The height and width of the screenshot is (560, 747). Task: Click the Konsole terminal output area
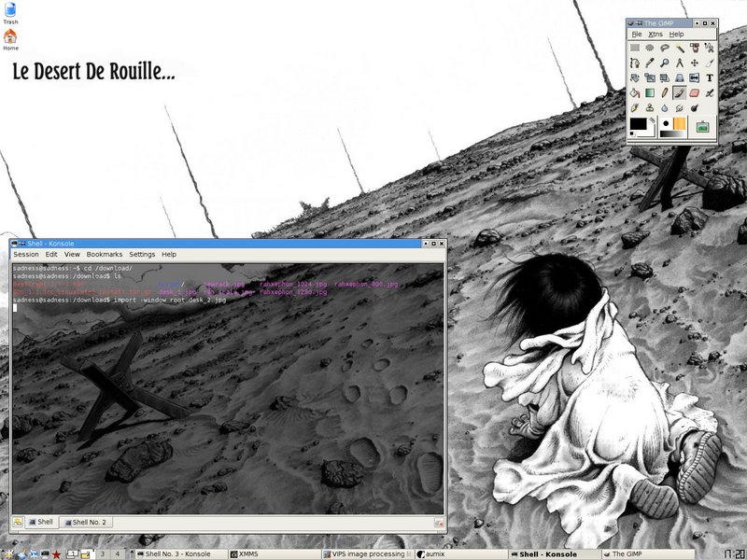(228, 388)
